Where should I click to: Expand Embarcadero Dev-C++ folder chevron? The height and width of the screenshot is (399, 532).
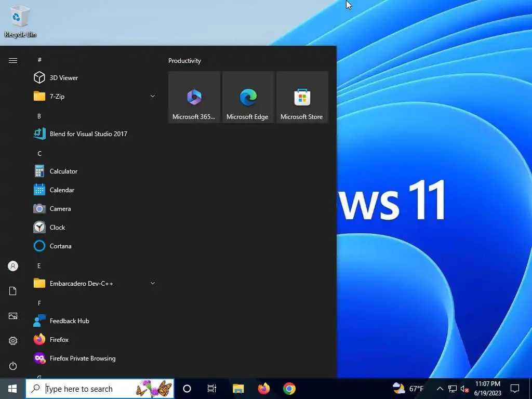153,283
